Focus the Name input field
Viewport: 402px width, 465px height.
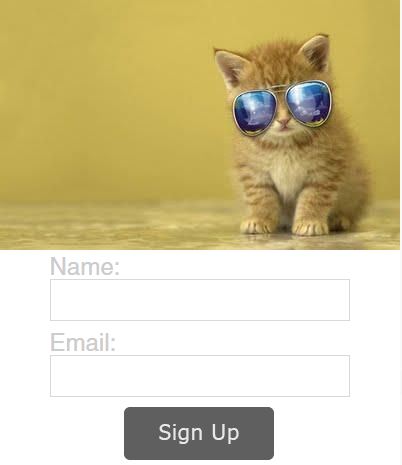pos(200,300)
